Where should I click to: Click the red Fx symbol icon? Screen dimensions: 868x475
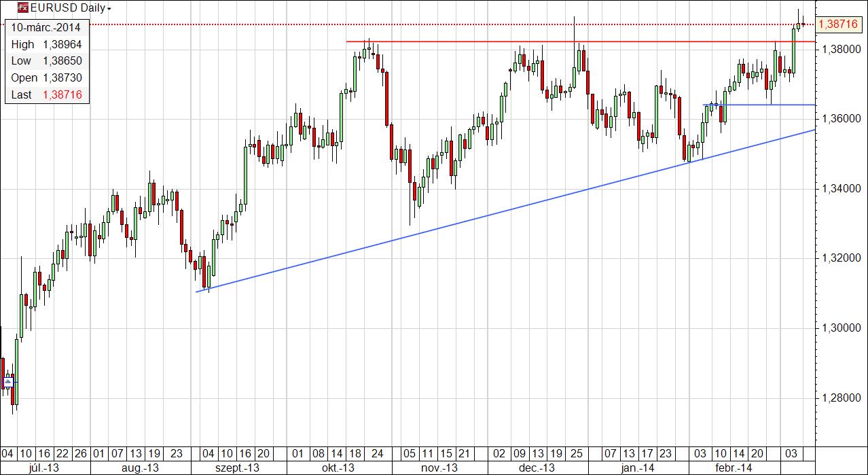tap(22, 8)
